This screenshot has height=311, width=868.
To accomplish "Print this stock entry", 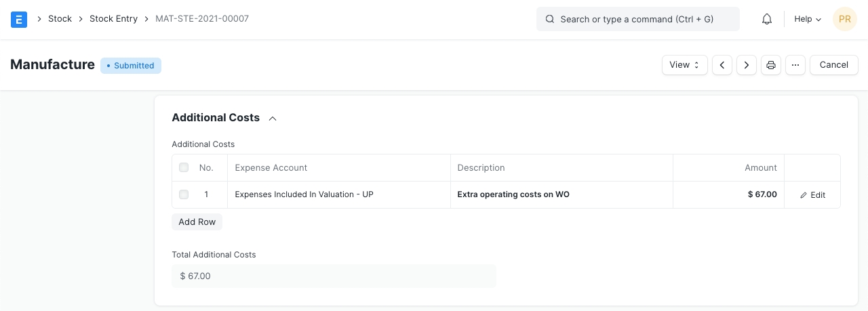I will tap(771, 65).
